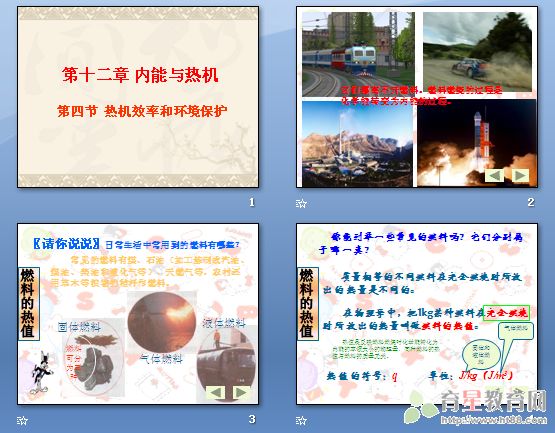Click the 液体燃料 label on slide 3
The image size is (555, 433).
(x=224, y=323)
